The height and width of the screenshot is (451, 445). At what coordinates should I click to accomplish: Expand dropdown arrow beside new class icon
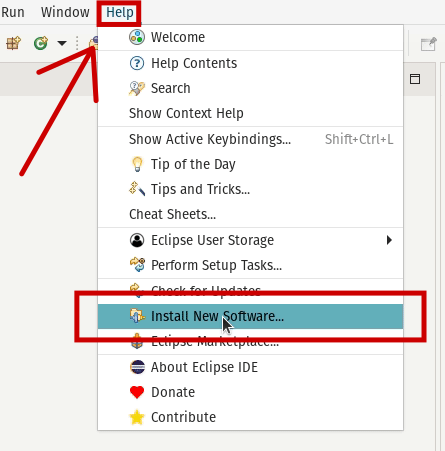(x=62, y=43)
